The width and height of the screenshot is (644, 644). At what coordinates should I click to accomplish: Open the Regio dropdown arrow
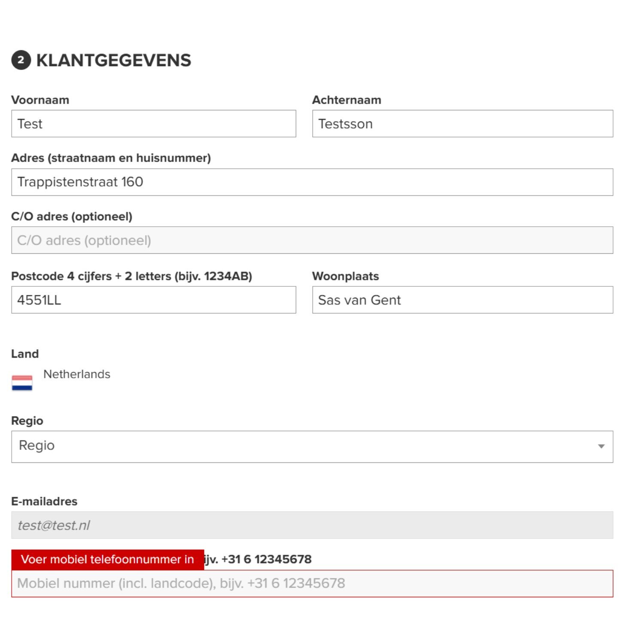(x=601, y=447)
